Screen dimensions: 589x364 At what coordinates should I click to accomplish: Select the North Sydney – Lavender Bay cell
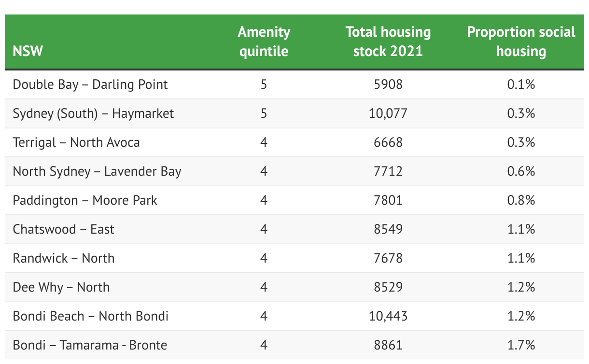pyautogui.click(x=97, y=171)
